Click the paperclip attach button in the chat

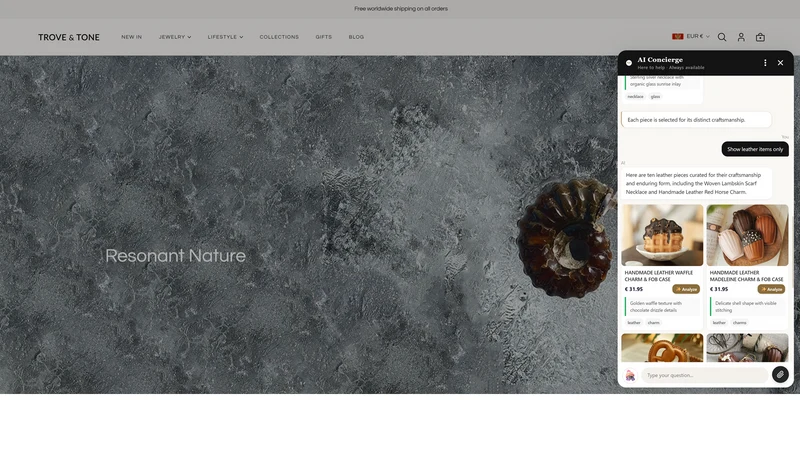(x=780, y=374)
